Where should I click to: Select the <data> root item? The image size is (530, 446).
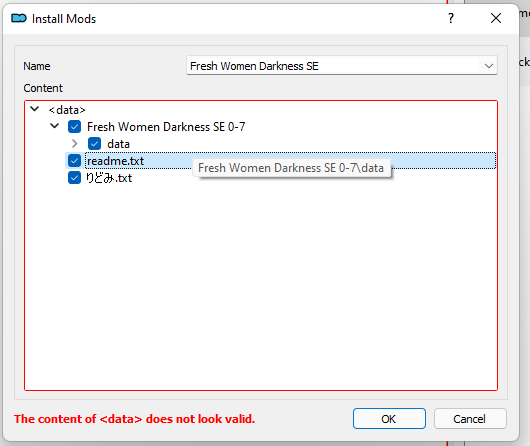(x=67, y=110)
